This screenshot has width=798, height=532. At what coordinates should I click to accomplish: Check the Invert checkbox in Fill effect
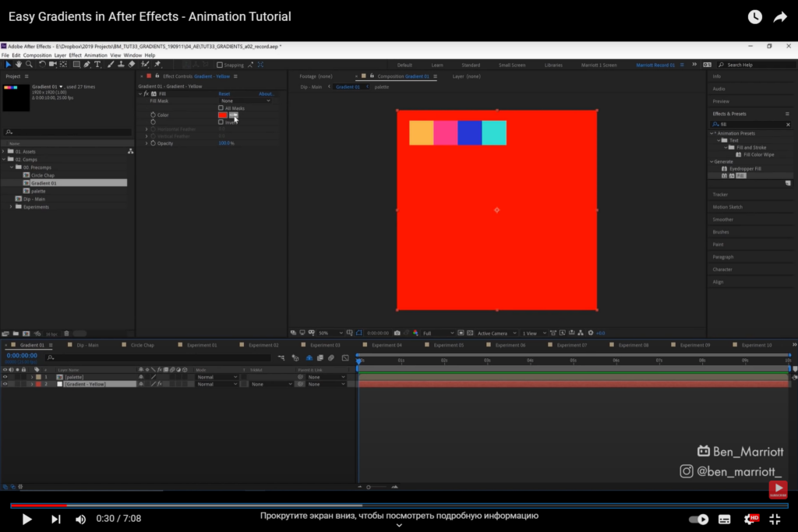pos(221,122)
